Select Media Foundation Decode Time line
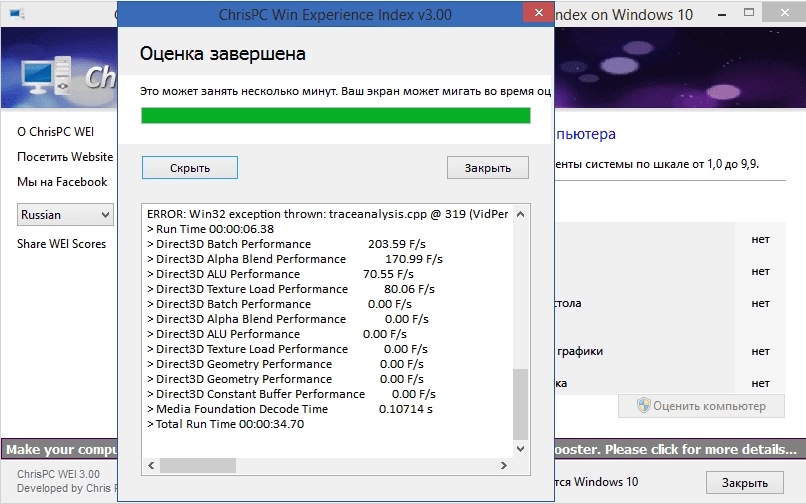 [290, 409]
